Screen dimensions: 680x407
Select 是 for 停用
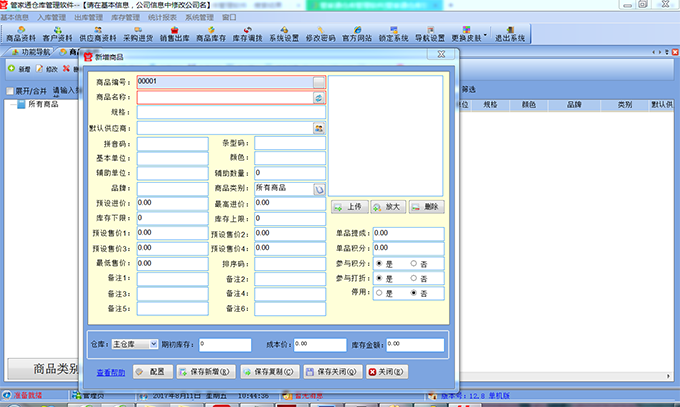point(379,293)
